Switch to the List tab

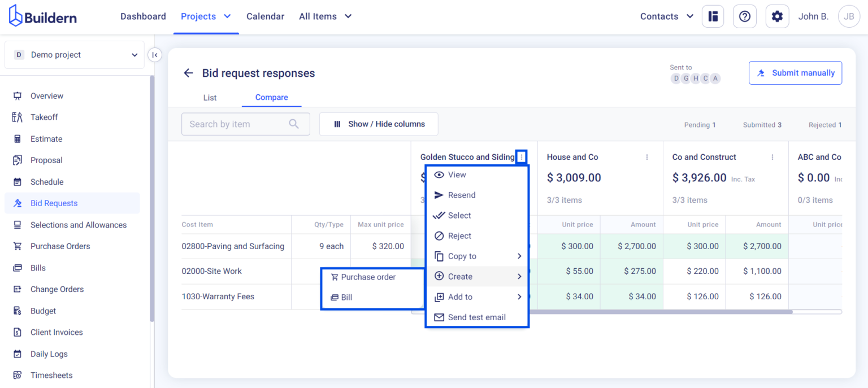click(210, 97)
